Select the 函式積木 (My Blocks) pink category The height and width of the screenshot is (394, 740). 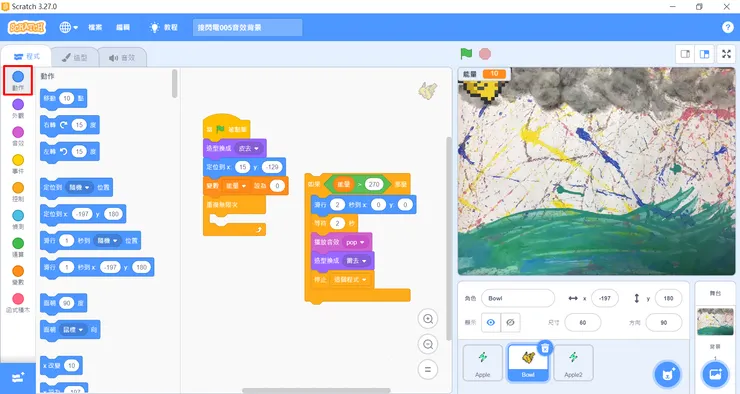(18, 303)
